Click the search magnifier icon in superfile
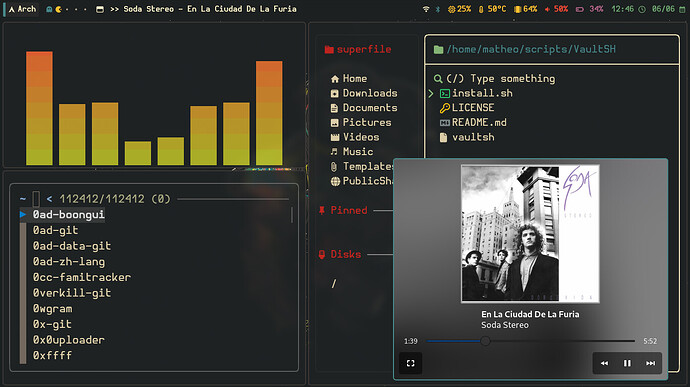The height and width of the screenshot is (387, 690). tap(437, 79)
